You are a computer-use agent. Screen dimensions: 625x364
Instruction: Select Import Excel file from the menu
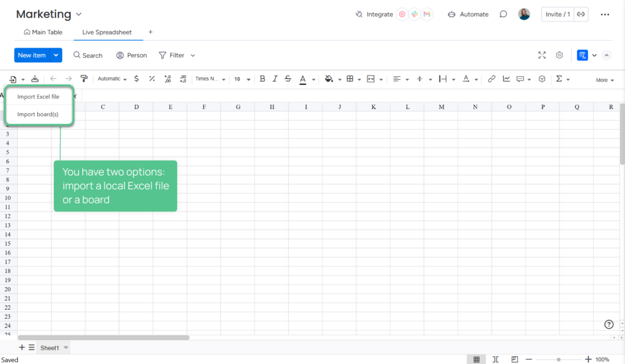(39, 96)
